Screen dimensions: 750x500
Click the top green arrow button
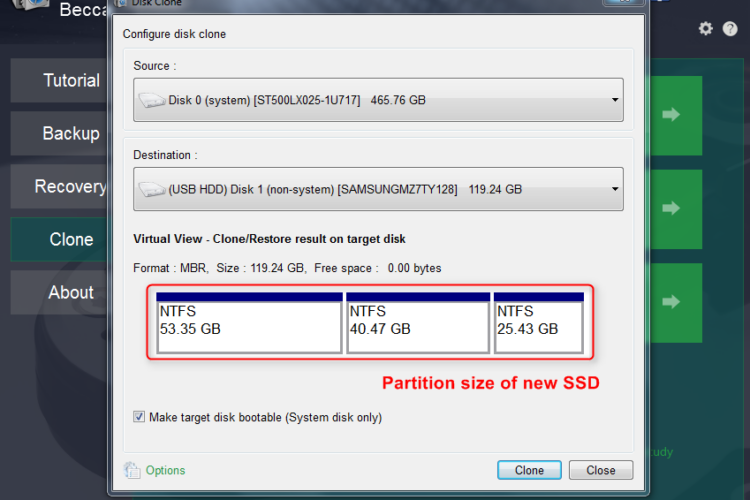click(671, 114)
